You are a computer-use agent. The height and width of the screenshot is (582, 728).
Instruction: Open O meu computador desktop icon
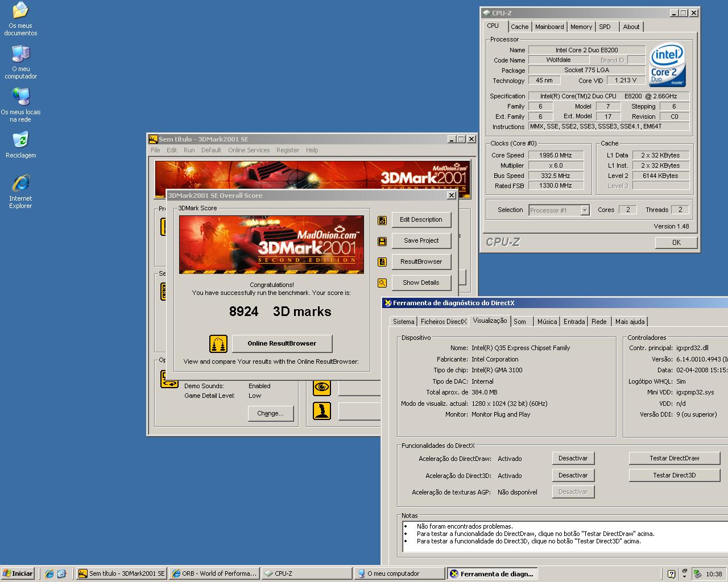[x=20, y=61]
